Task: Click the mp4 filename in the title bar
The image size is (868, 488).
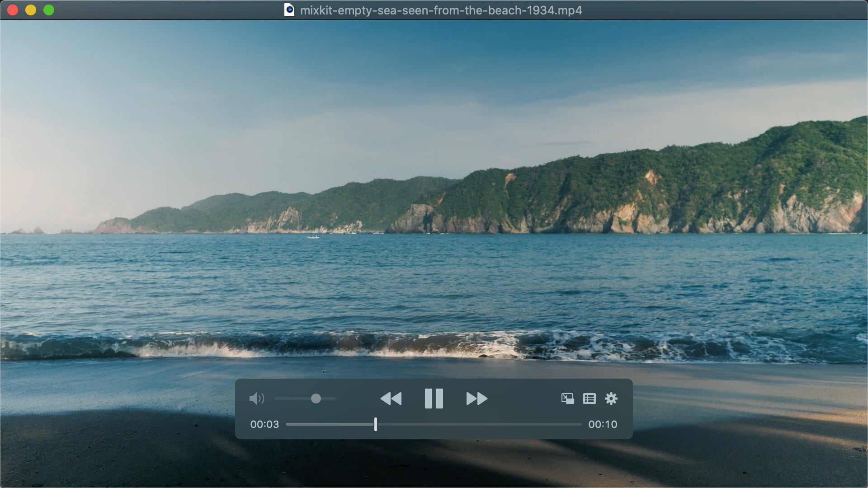Action: (441, 10)
